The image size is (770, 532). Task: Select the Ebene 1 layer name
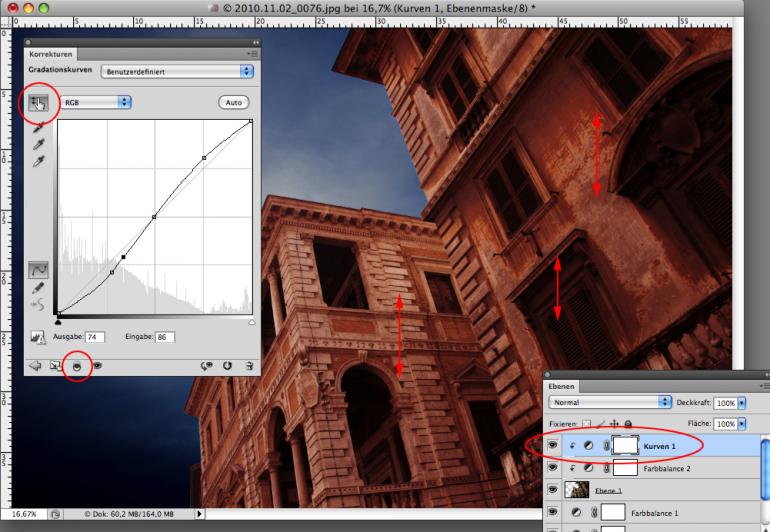[x=608, y=491]
